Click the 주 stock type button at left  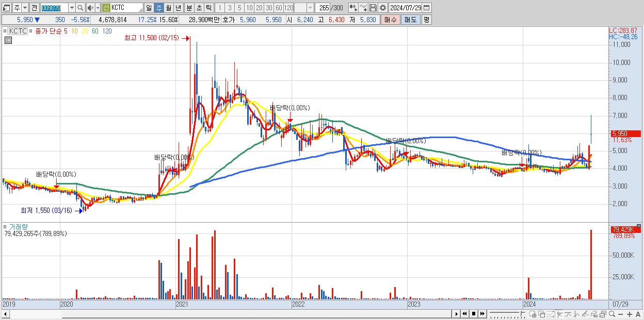point(16,8)
